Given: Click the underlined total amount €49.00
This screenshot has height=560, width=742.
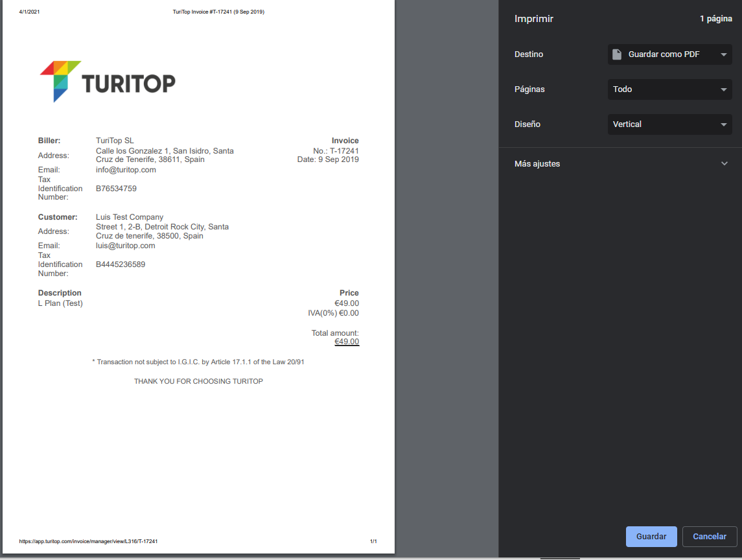Looking at the screenshot, I should tap(347, 342).
